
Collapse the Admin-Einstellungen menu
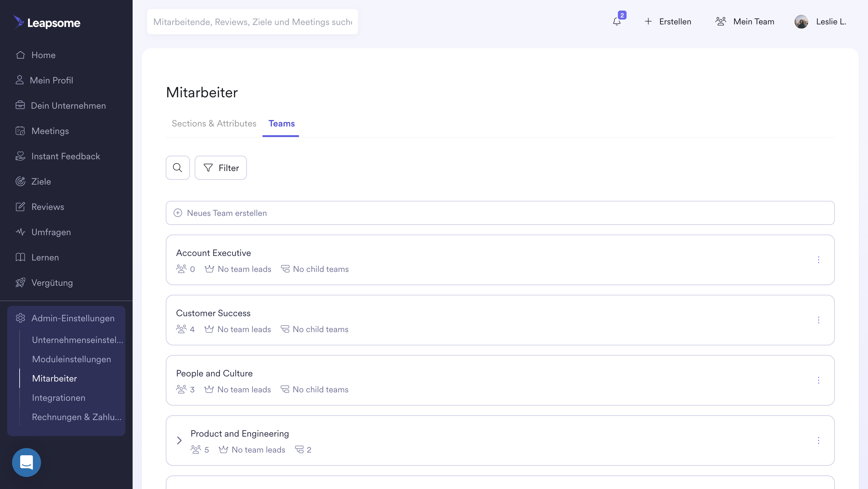pyautogui.click(x=66, y=318)
